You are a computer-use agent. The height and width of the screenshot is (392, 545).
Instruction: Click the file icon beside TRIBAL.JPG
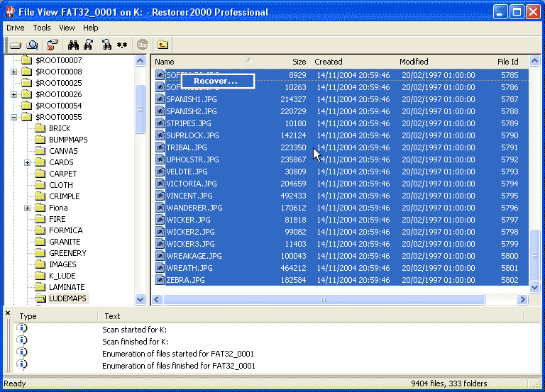coord(160,147)
